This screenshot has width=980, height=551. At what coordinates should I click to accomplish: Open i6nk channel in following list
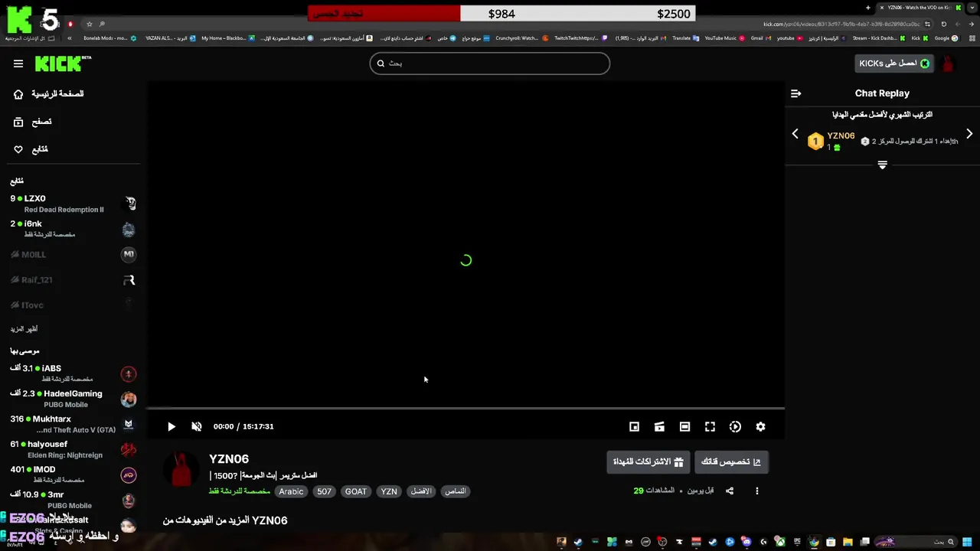pyautogui.click(x=73, y=229)
